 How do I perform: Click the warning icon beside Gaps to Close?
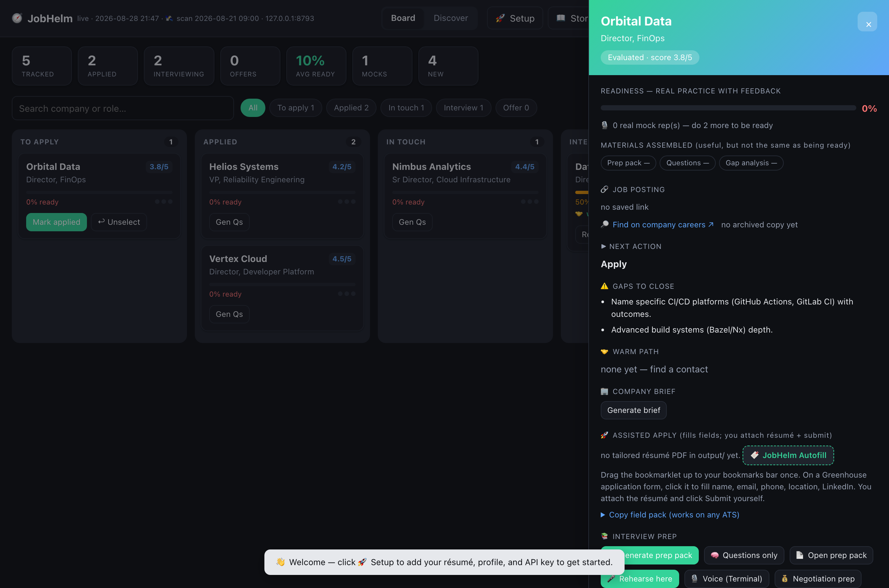click(x=604, y=286)
